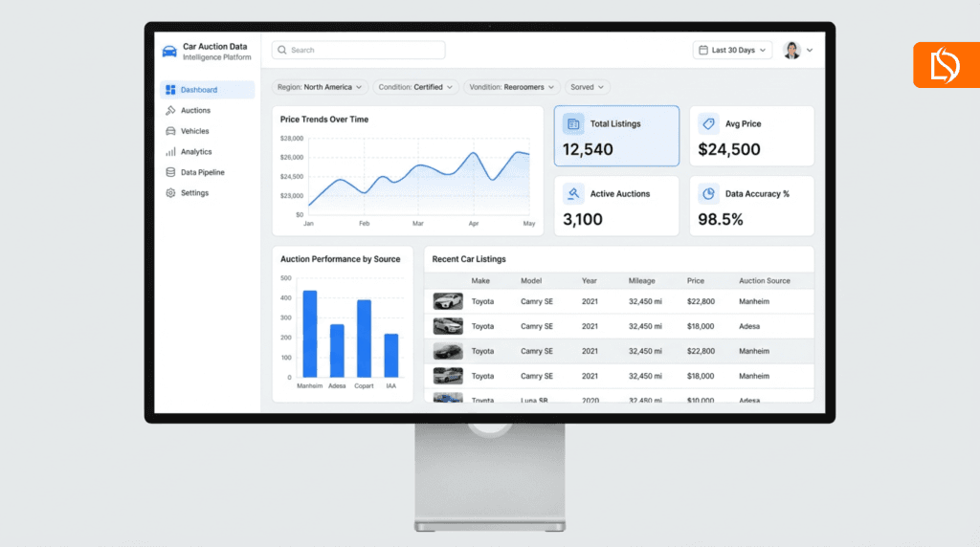The height and width of the screenshot is (547, 980).
Task: Select the Data Accuracy 98.5% card
Action: (752, 206)
